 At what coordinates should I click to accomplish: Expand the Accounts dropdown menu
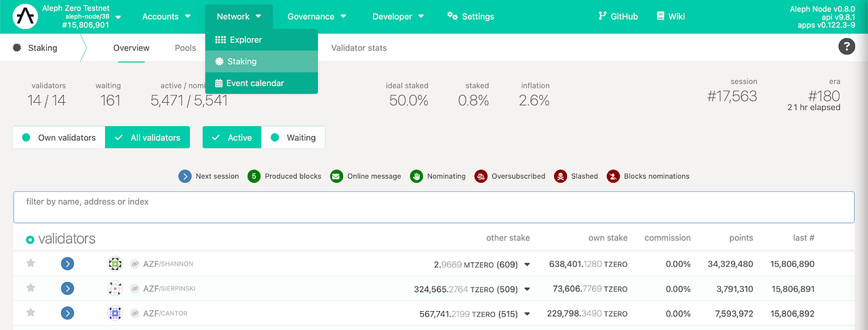165,16
